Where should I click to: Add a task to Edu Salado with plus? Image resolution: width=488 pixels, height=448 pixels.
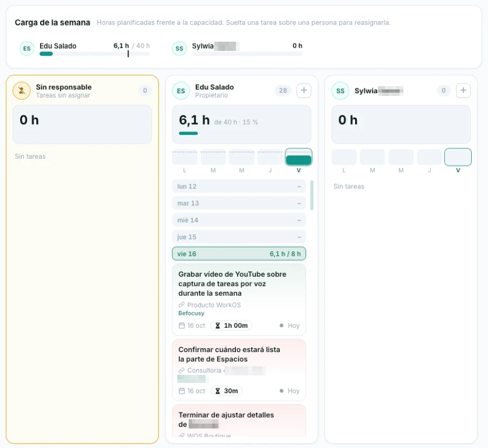(304, 90)
